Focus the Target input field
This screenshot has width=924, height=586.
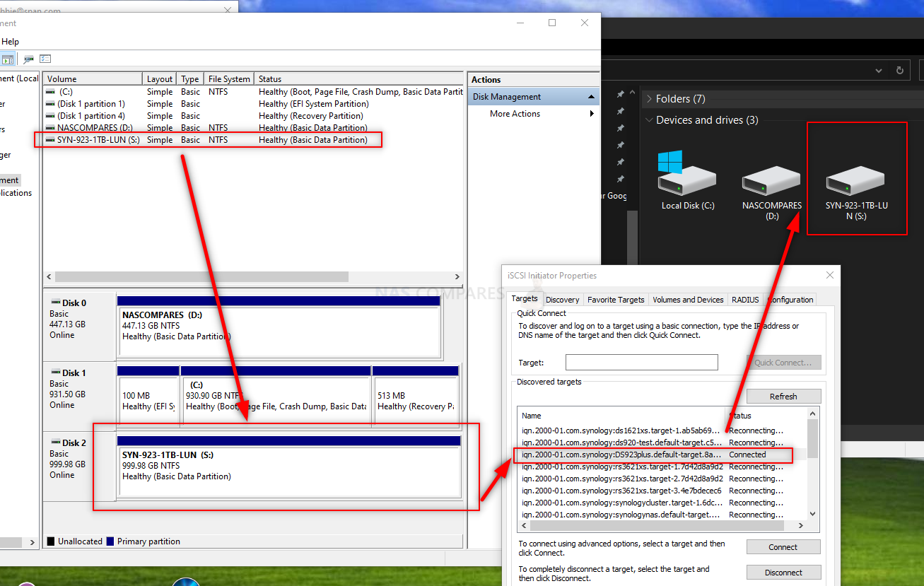coord(642,363)
